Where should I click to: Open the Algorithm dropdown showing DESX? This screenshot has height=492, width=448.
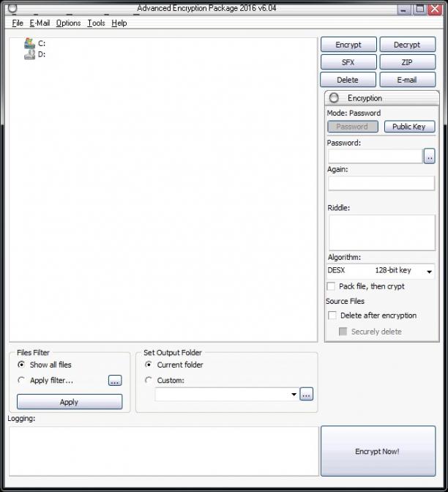381,271
